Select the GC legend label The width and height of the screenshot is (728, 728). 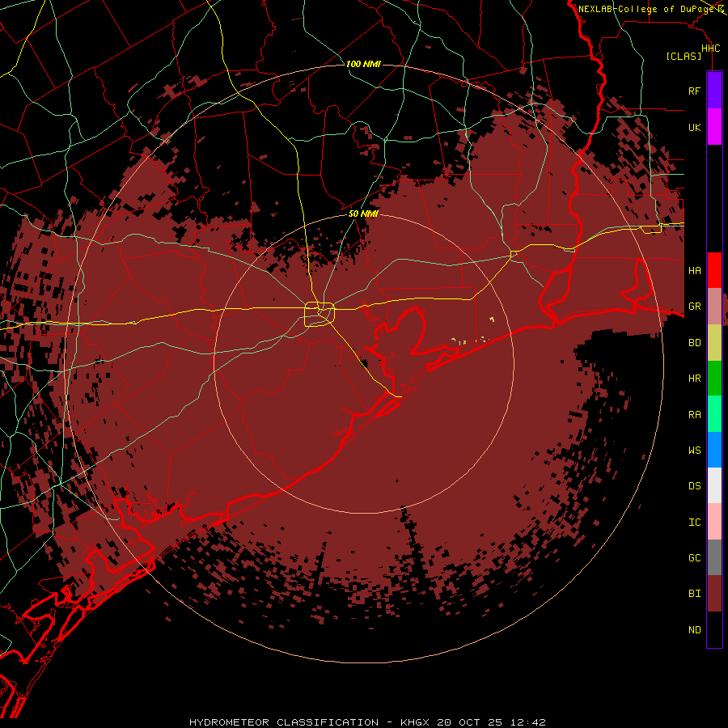(x=694, y=557)
